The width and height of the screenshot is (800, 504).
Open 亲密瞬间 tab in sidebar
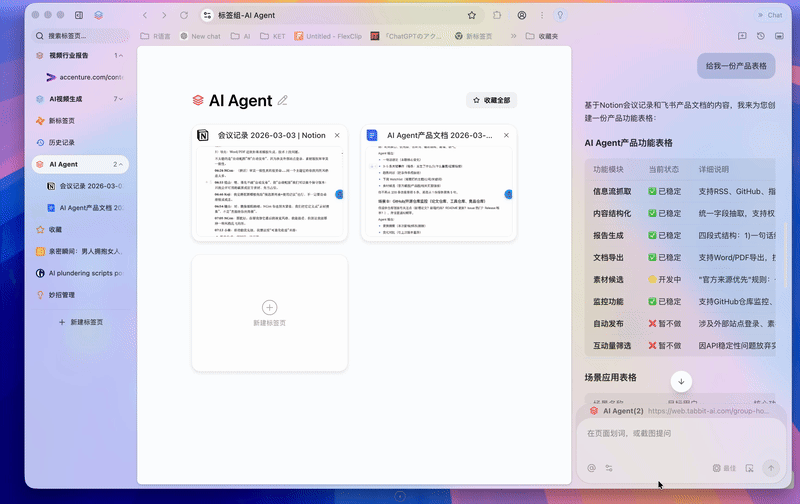tap(80, 251)
